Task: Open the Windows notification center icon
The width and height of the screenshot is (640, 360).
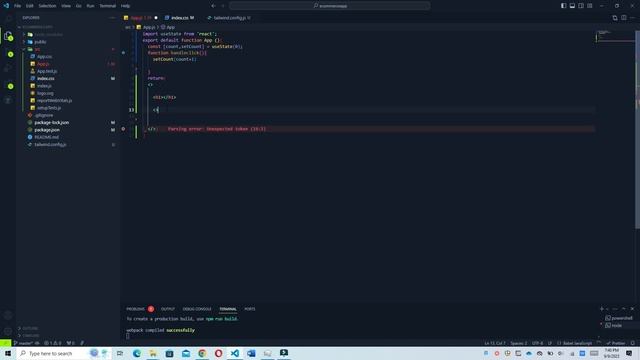Action: (x=629, y=353)
